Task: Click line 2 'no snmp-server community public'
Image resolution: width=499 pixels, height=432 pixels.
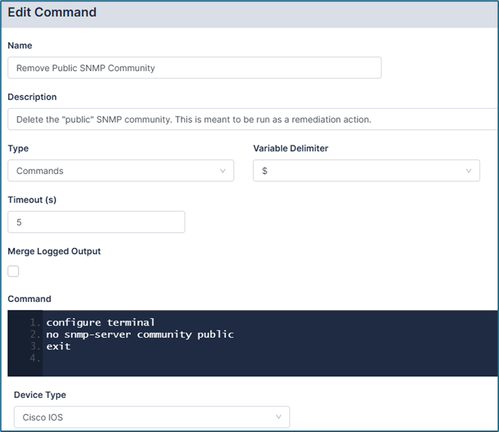Action: click(140, 334)
